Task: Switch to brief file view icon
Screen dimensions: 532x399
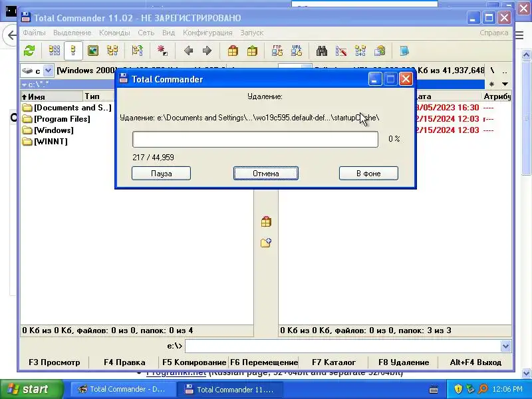Action: click(x=55, y=51)
